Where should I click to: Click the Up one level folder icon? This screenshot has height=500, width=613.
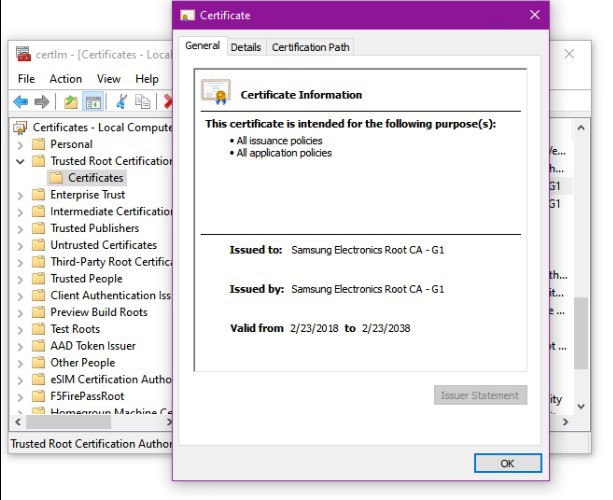pyautogui.click(x=71, y=102)
